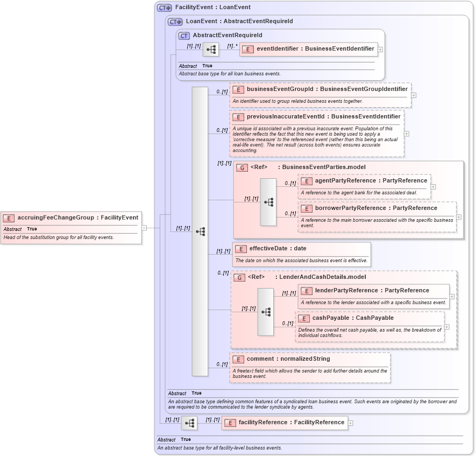Click the E icon of the comment element
Screen dimensions: 476x456
click(x=238, y=359)
